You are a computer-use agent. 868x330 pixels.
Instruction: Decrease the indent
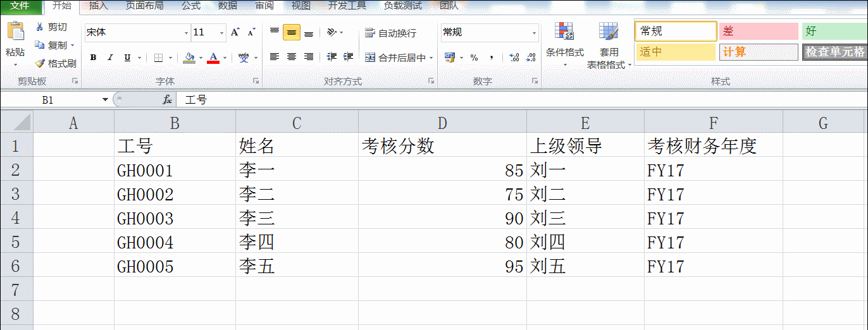click(x=332, y=58)
